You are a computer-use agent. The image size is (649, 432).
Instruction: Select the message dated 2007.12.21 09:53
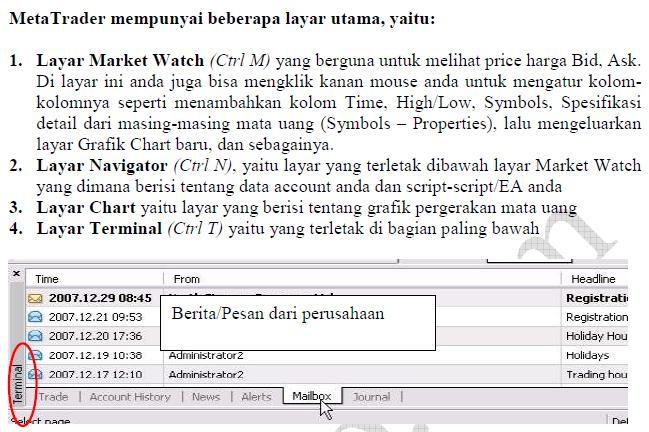[95, 317]
